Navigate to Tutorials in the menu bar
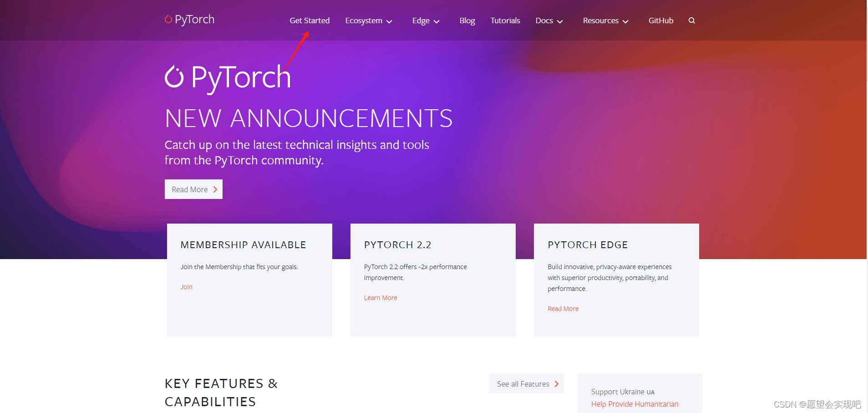 point(505,20)
